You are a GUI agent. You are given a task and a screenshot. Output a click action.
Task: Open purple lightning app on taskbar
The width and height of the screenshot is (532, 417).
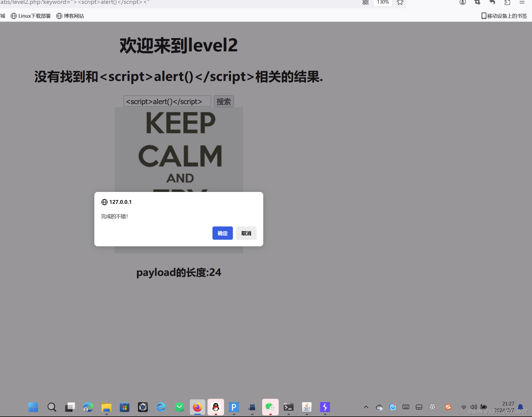tap(325, 407)
